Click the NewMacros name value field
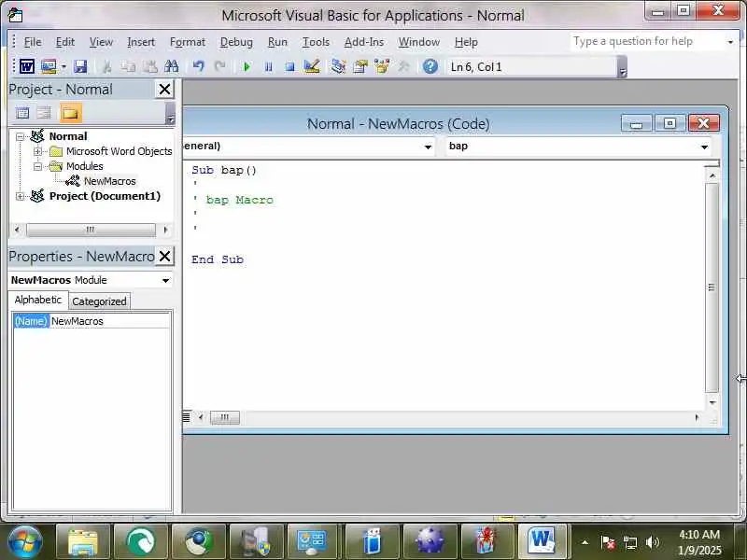747x560 pixels. tap(109, 321)
